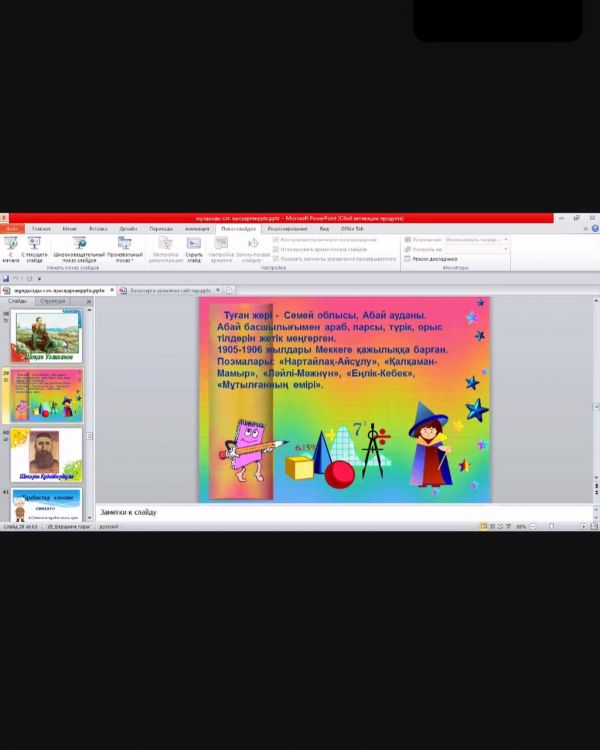
Task: Enable the Presenter View checkbox
Action: pyautogui.click(x=408, y=258)
